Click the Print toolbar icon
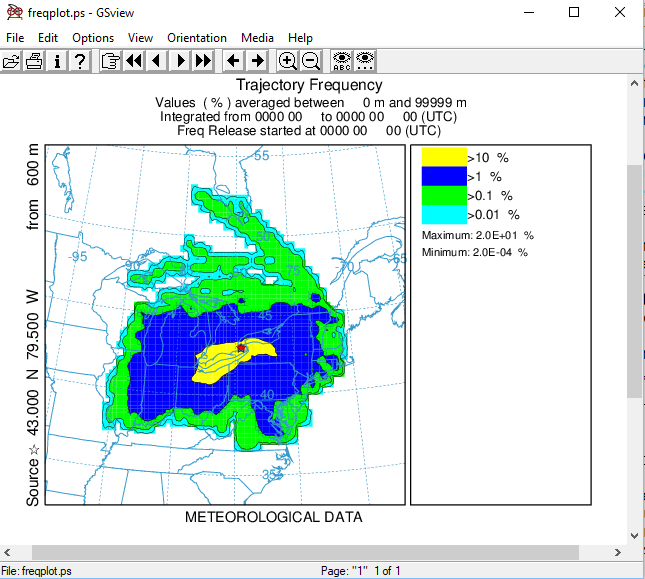The height and width of the screenshot is (579, 645). (34, 61)
